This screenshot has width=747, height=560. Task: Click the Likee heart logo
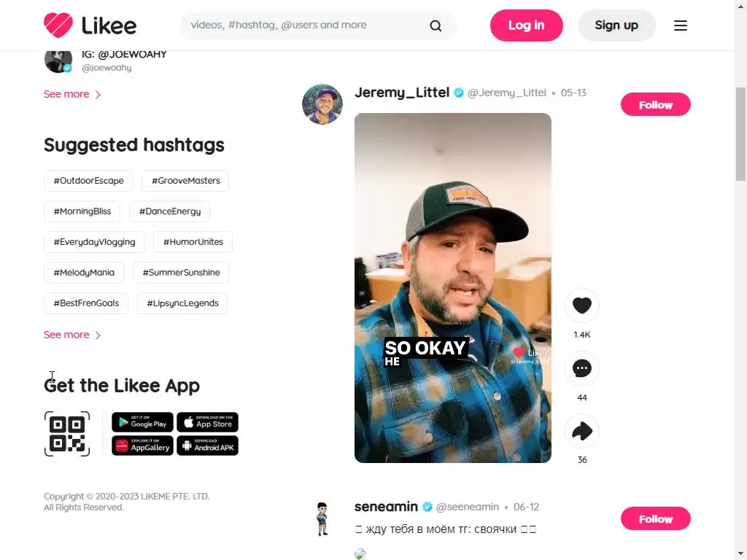pyautogui.click(x=58, y=26)
